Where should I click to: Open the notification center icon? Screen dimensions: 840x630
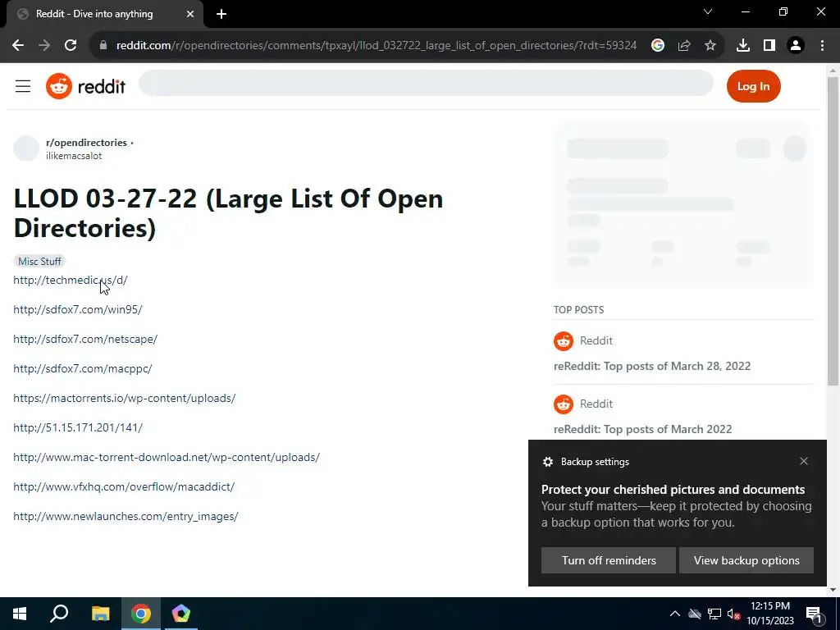pyautogui.click(x=813, y=614)
